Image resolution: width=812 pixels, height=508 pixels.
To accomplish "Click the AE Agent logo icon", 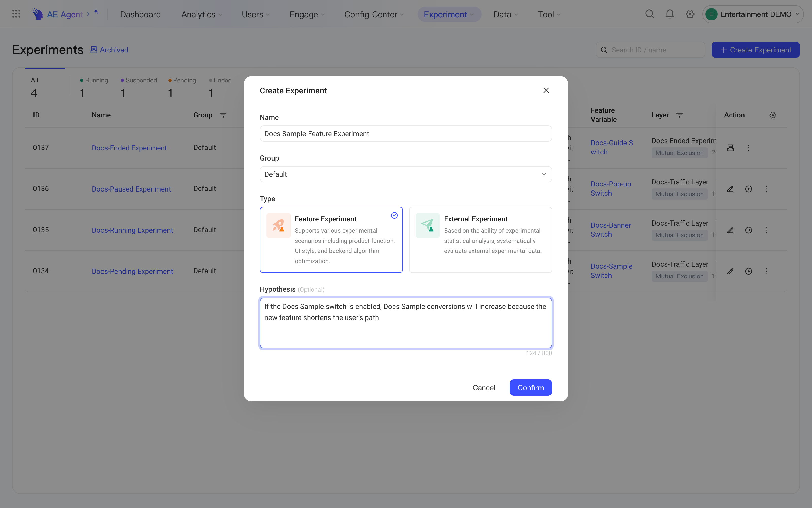I will (37, 14).
